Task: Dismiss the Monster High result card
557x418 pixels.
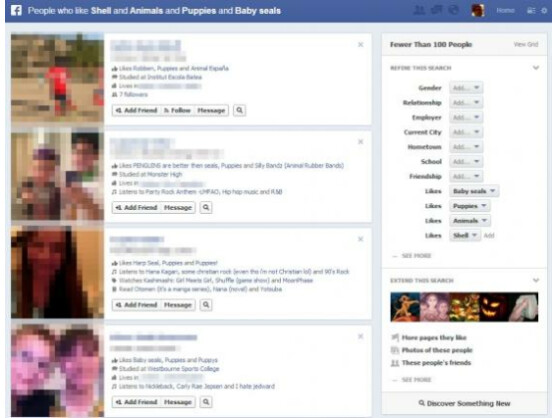Action: point(361,142)
